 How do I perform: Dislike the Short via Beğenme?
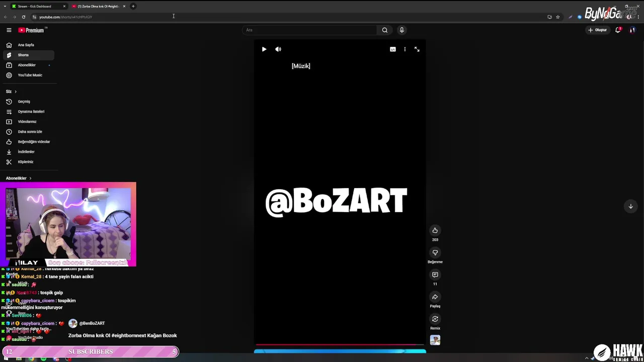pyautogui.click(x=435, y=252)
